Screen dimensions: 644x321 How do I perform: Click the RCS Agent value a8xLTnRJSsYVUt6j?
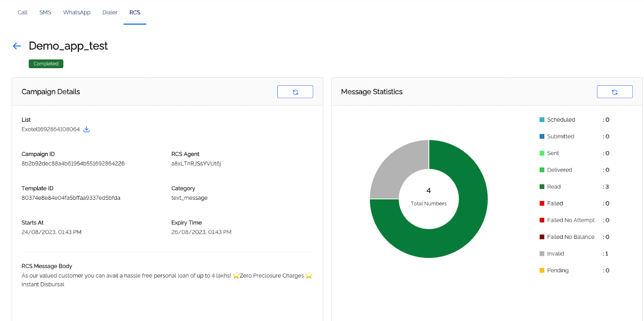[x=196, y=164]
